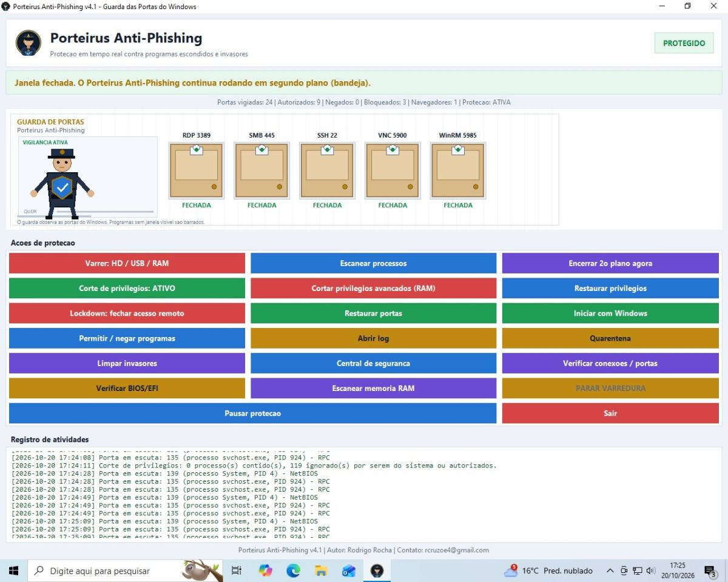Image resolution: width=728 pixels, height=582 pixels.
Task: Activate Lockdown: fechar acesso remoto
Action: coord(127,313)
